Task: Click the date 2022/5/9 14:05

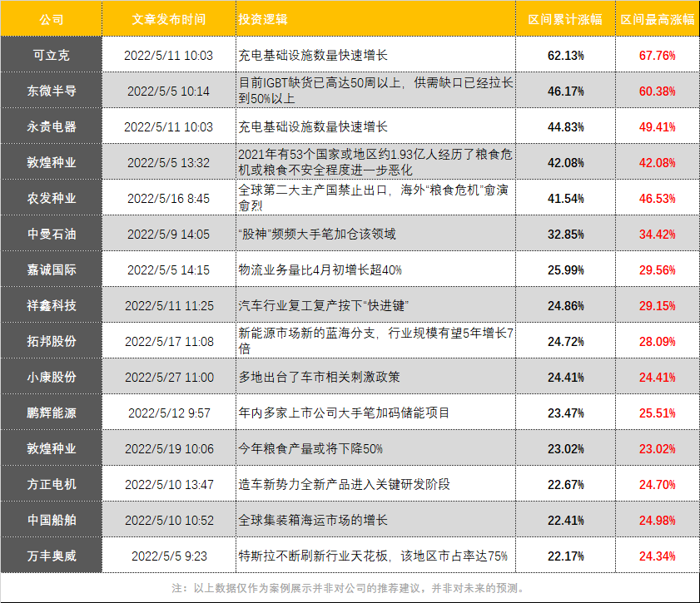Action: 169,235
